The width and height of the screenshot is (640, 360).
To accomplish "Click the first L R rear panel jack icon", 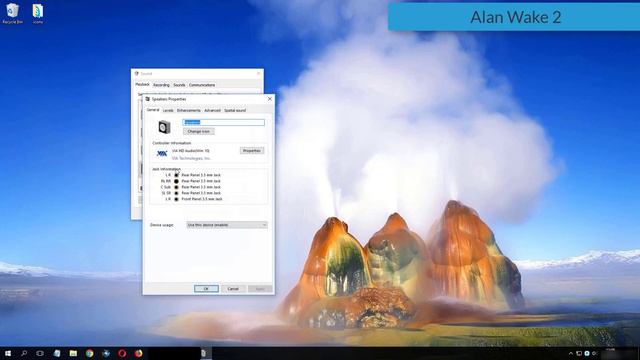I will pos(176,175).
